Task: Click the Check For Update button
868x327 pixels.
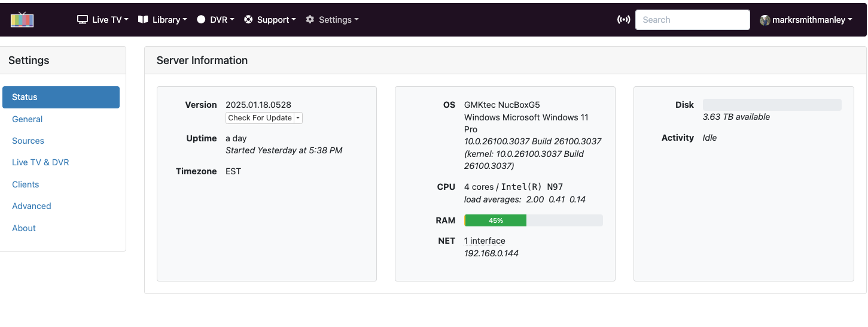Action: [260, 118]
